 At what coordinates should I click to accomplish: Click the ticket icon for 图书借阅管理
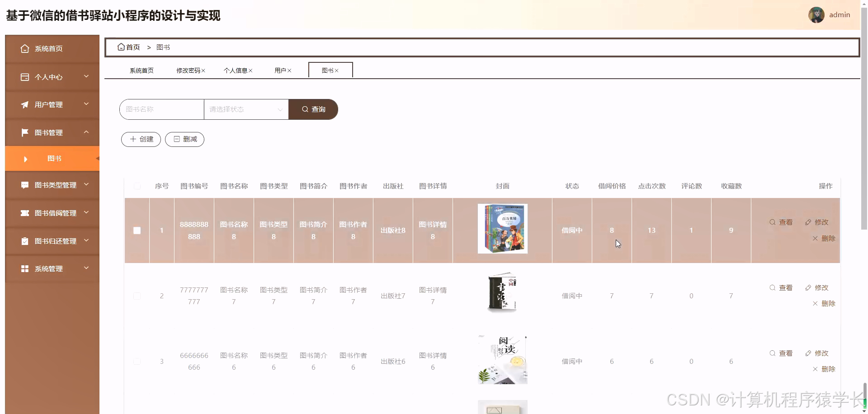click(25, 213)
